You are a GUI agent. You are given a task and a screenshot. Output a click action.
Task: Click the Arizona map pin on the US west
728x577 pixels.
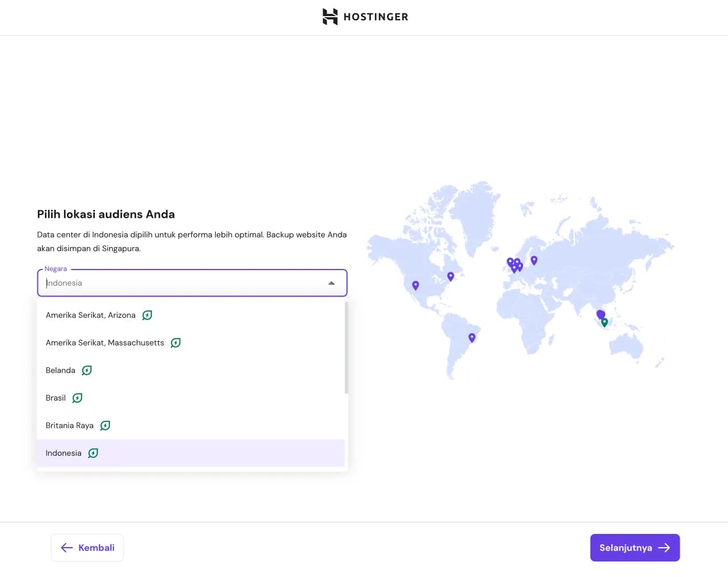416,285
